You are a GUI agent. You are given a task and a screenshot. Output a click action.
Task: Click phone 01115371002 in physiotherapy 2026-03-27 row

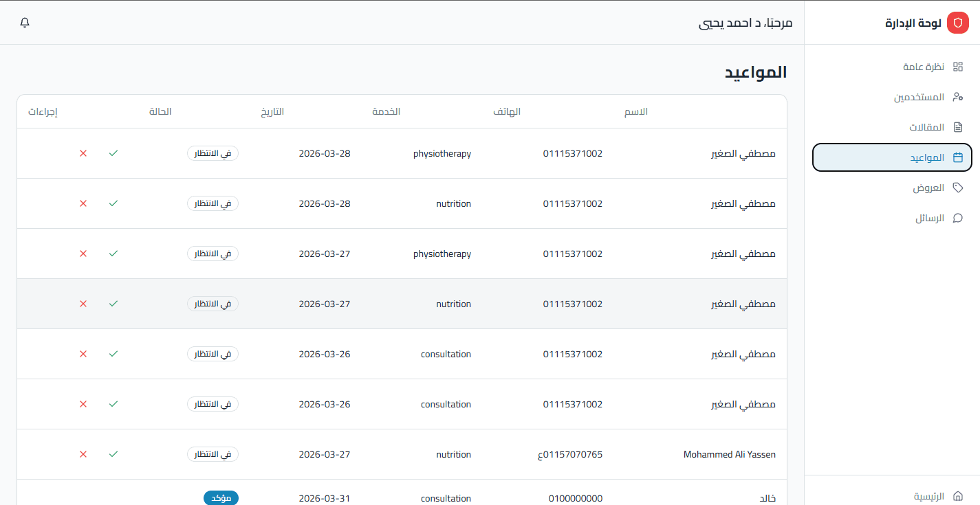573,254
